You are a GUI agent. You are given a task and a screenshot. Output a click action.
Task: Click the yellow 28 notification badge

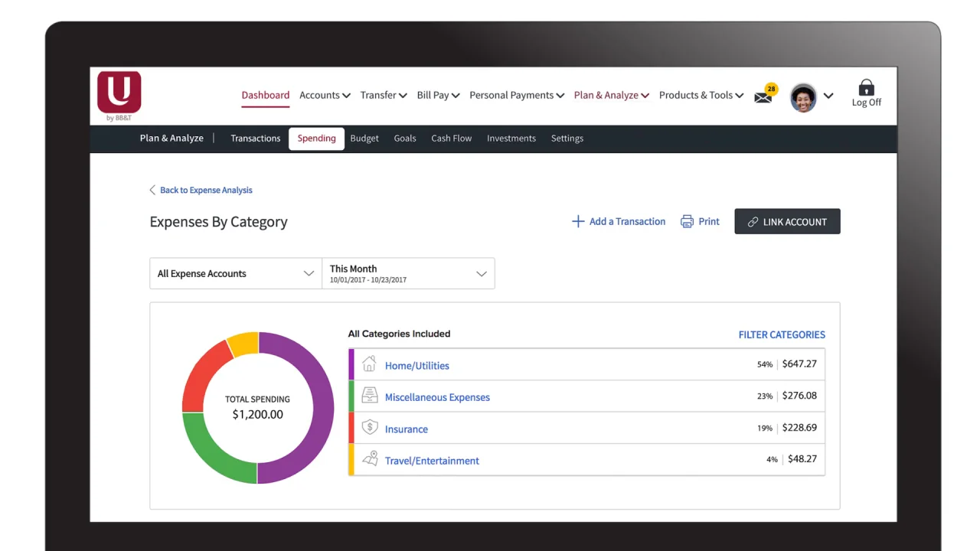(x=771, y=89)
